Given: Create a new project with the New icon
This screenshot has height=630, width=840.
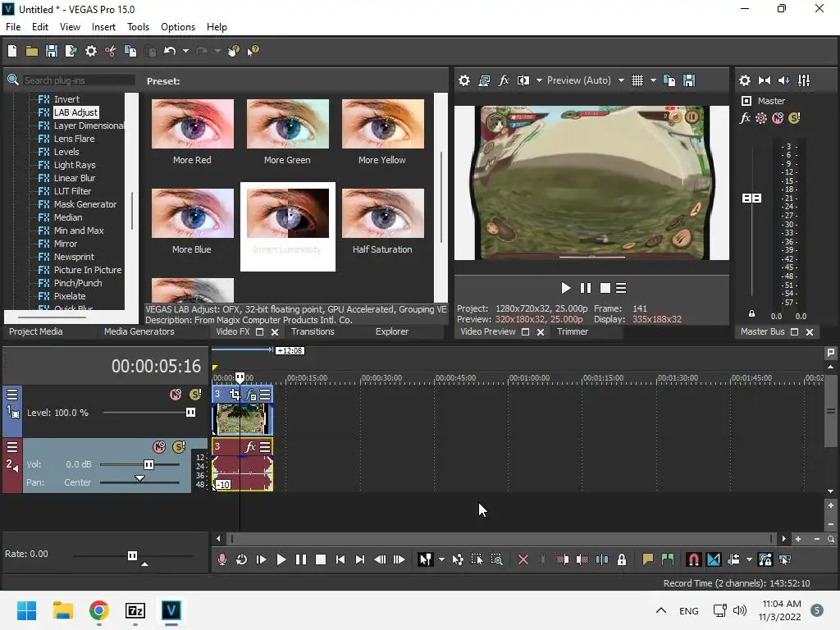Looking at the screenshot, I should [12, 51].
